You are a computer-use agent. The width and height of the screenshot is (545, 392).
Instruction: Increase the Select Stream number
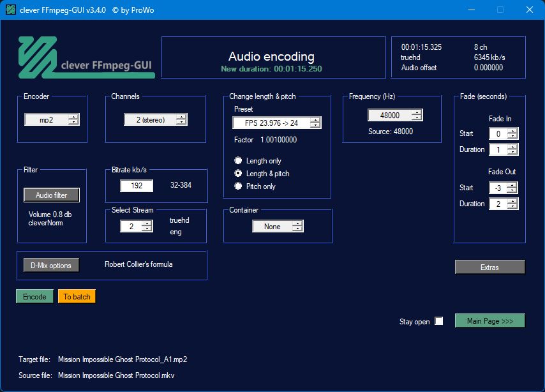tap(147, 223)
